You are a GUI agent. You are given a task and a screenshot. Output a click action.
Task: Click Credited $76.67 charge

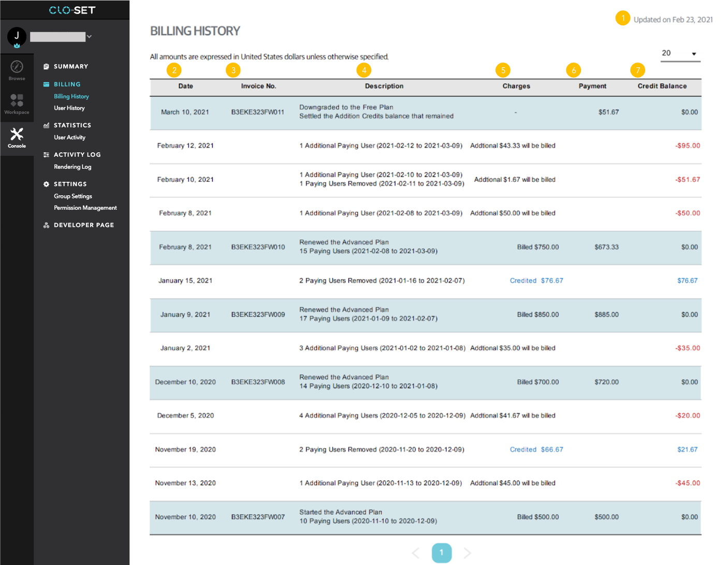536,281
